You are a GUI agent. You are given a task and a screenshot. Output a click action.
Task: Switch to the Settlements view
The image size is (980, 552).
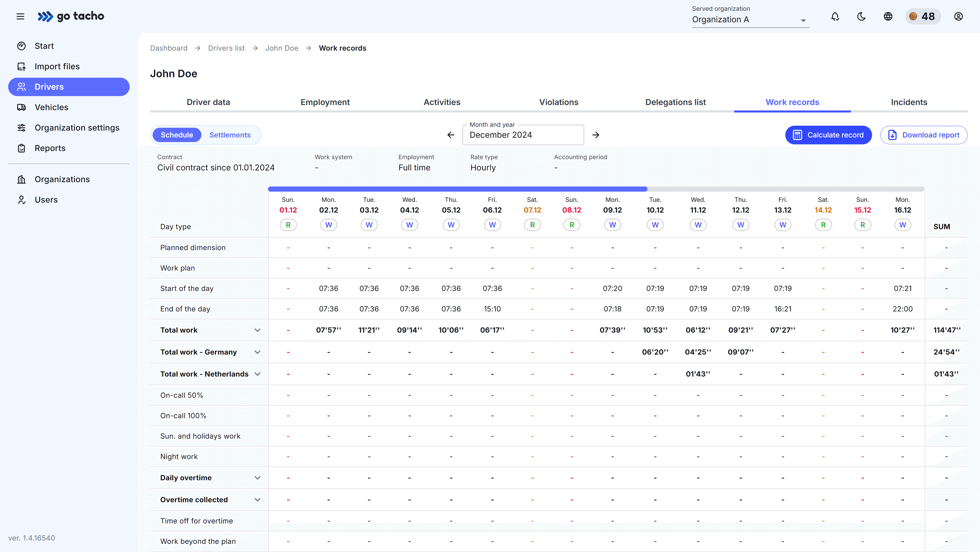(x=230, y=135)
